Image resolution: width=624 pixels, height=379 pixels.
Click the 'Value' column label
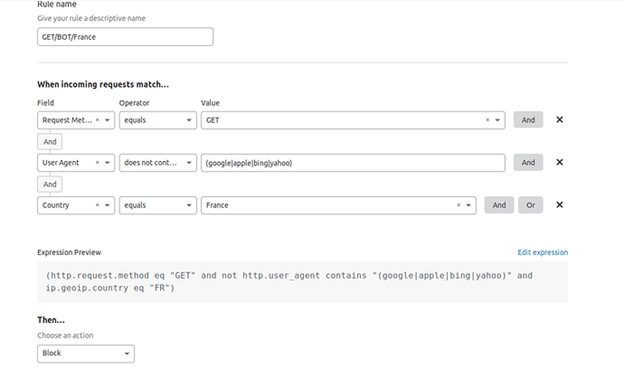[210, 103]
